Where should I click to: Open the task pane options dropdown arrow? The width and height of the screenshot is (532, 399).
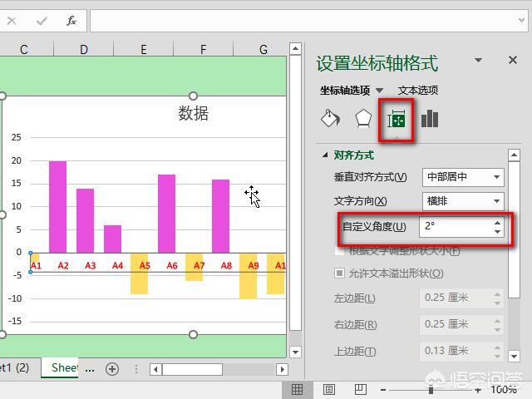pos(479,61)
